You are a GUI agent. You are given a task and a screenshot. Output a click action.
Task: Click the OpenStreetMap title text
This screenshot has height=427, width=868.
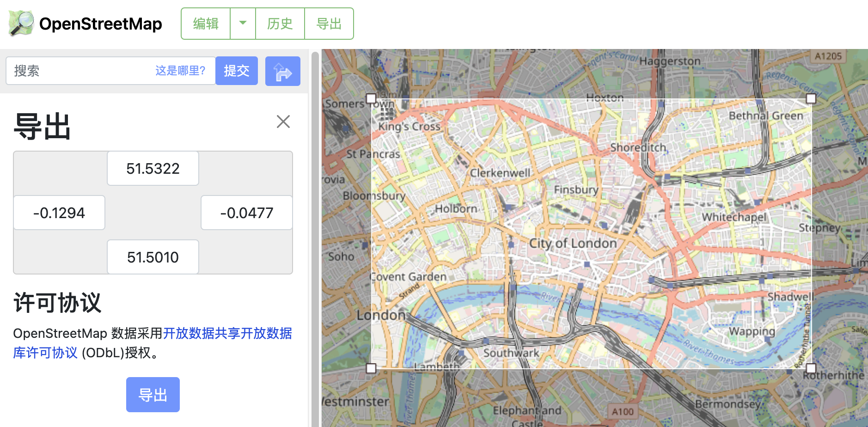[101, 24]
